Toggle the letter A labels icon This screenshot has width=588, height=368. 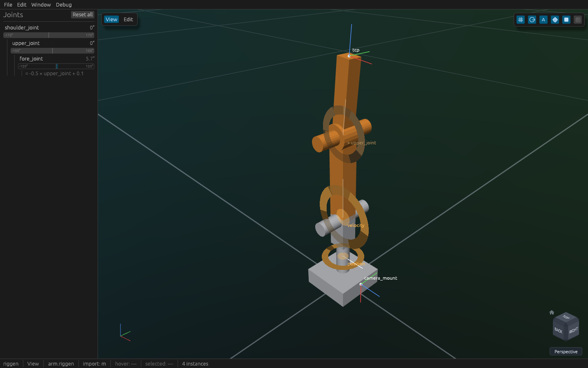(x=543, y=20)
